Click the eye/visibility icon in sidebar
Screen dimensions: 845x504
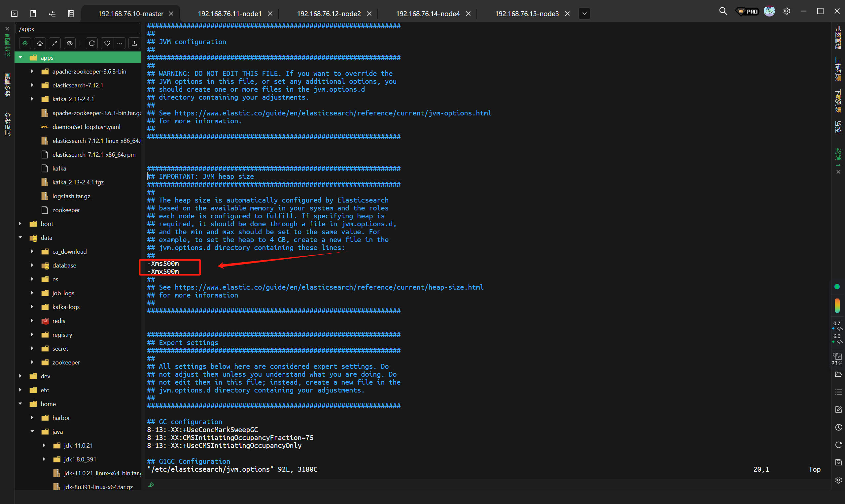tap(70, 43)
